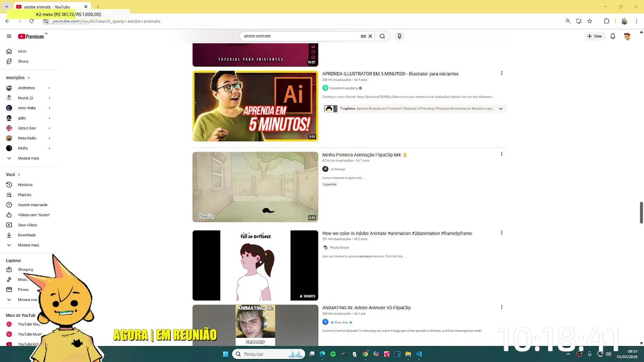644x362 pixels.
Task: Expand the Você section arrow
Action: click(19, 174)
